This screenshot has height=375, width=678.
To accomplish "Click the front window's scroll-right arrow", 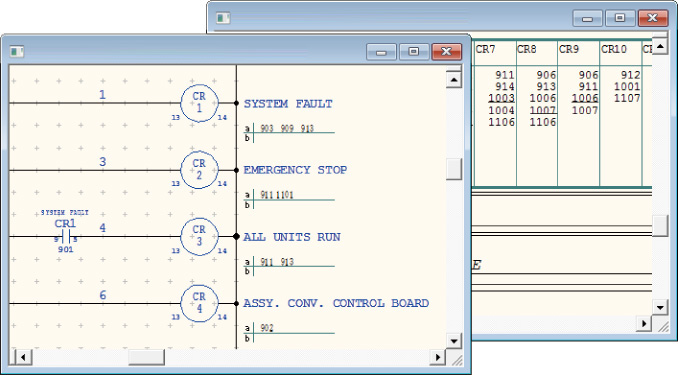I will (x=438, y=357).
